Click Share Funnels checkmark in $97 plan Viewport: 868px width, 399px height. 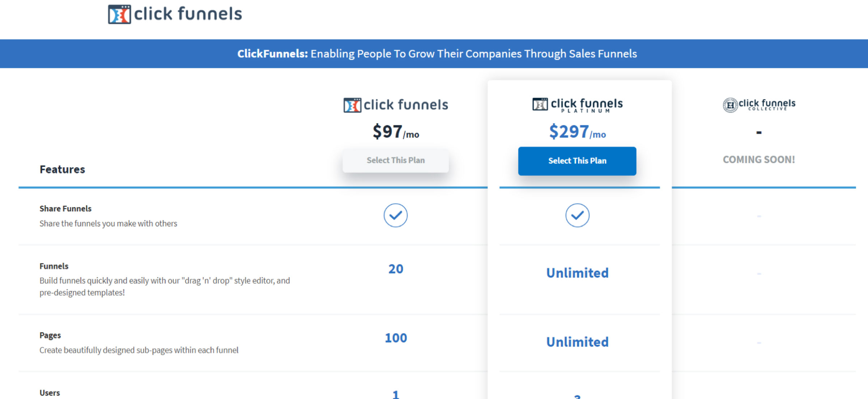396,215
